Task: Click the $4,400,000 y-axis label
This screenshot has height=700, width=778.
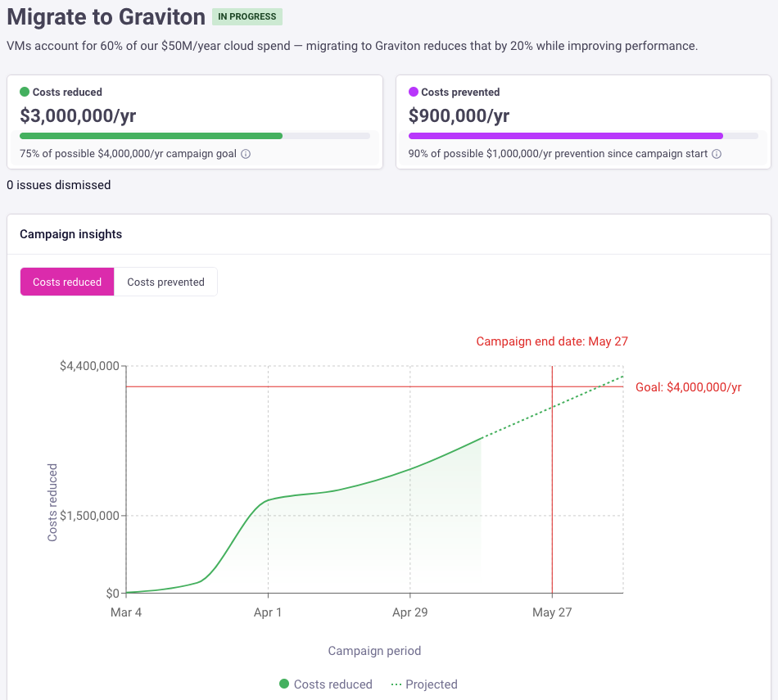Action: click(89, 366)
